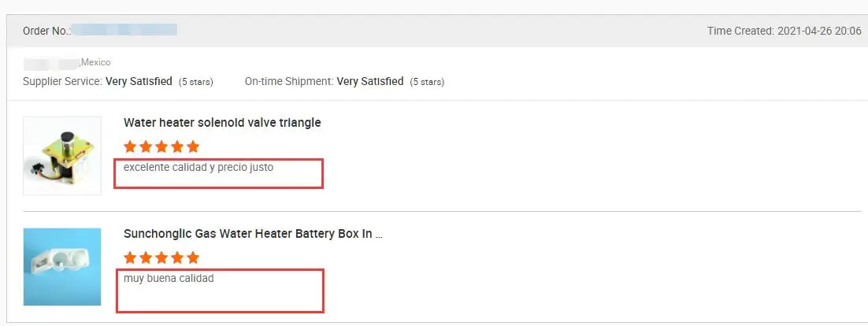Viewport: 868px width, 326px height.
Task: Open the 'Water heater solenoid valve triangle' product title
Action: (222, 123)
